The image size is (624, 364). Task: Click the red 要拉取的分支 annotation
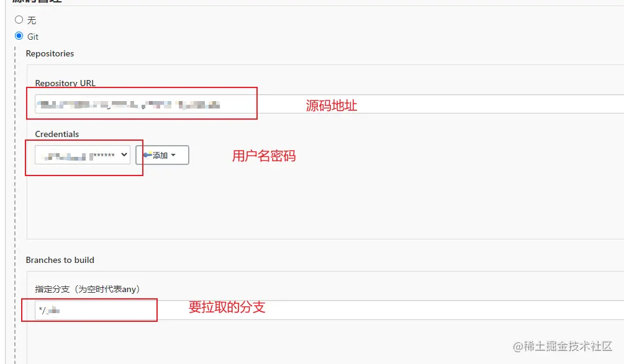227,306
